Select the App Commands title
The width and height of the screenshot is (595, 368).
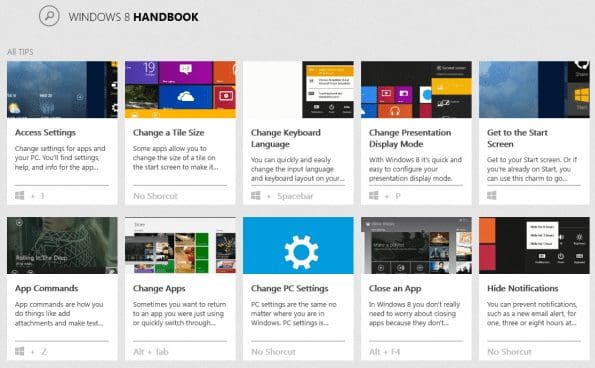point(47,289)
